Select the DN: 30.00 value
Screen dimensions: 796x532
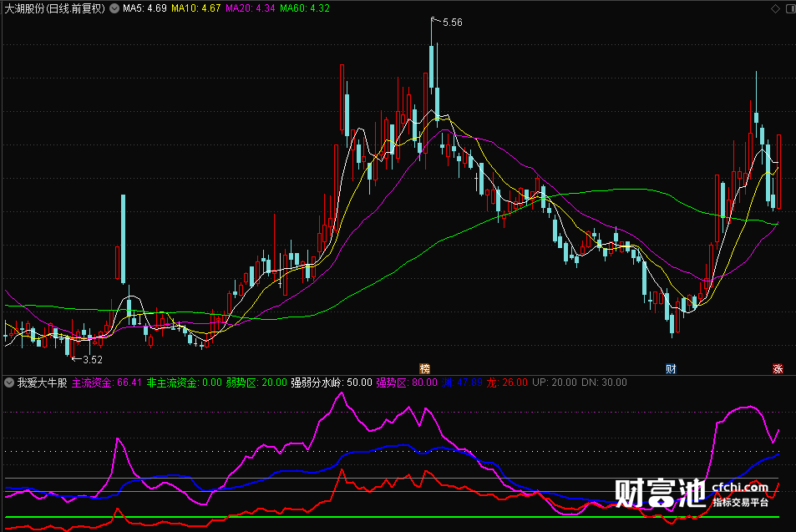pos(604,383)
